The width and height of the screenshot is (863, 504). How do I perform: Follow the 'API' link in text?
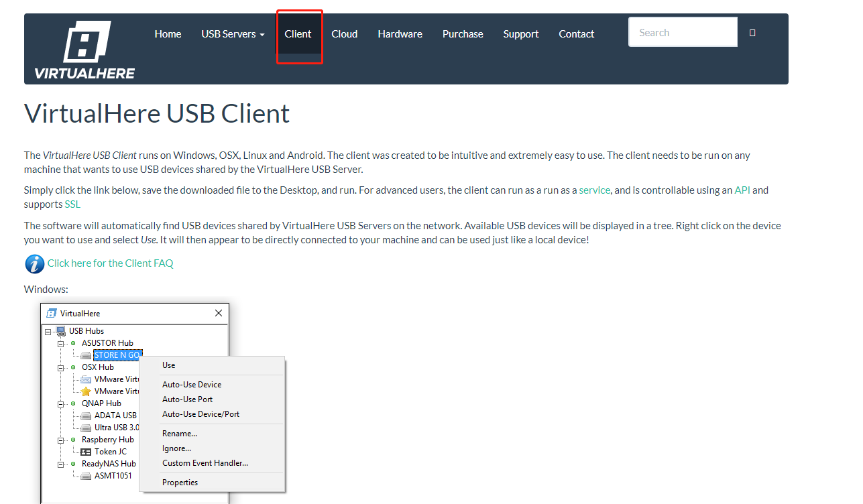pyautogui.click(x=742, y=190)
